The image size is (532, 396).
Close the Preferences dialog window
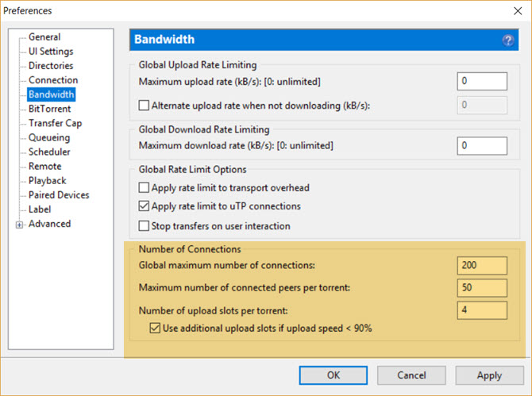518,11
